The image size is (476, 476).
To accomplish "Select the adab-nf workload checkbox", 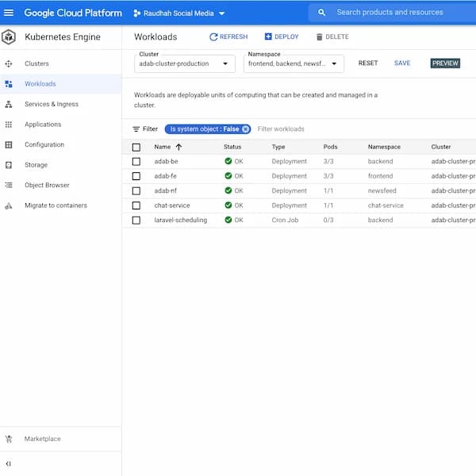I will [136, 191].
